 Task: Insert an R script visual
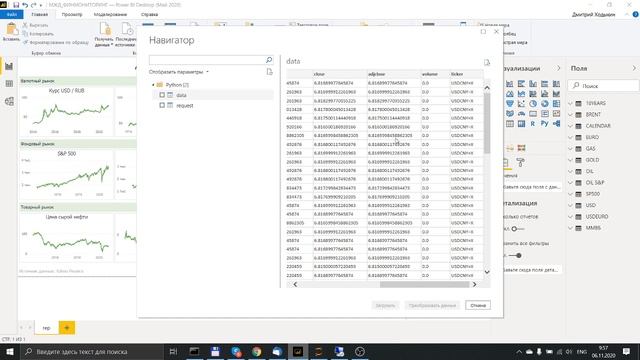click(x=533, y=123)
